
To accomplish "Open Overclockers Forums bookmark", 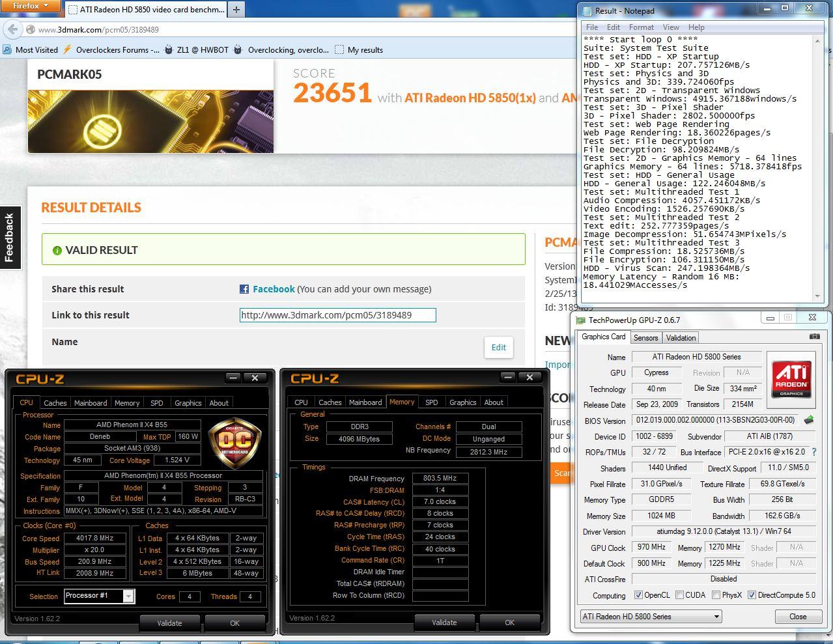I will pyautogui.click(x=111, y=49).
